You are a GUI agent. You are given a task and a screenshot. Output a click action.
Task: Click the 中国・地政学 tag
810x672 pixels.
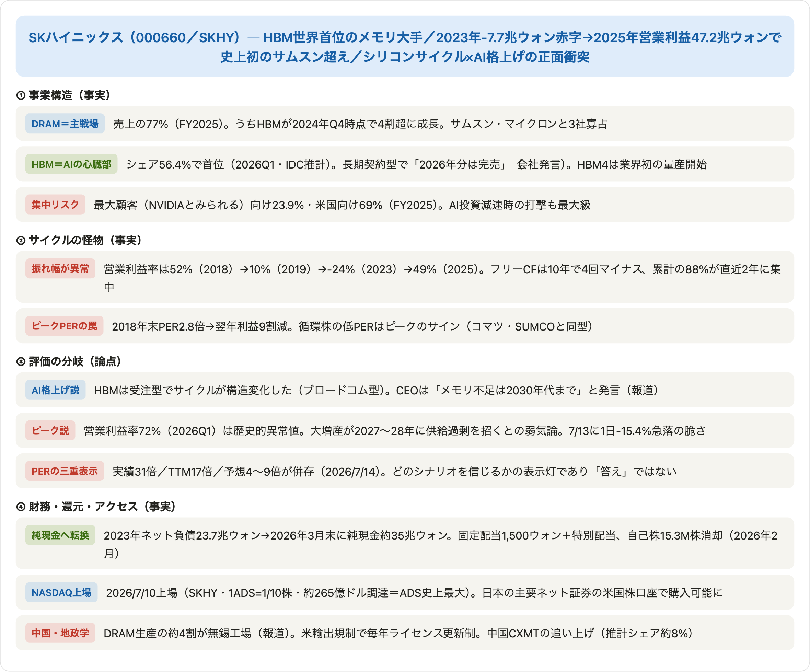pyautogui.click(x=60, y=633)
